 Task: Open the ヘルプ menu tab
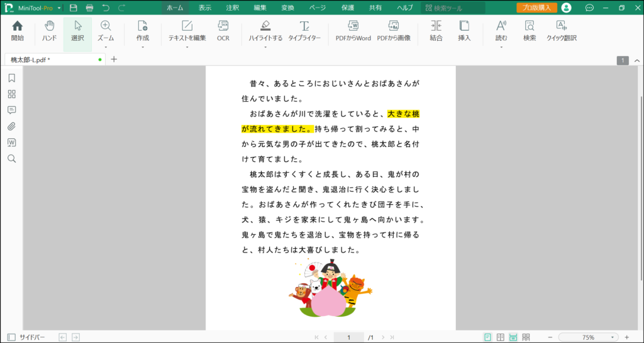405,8
